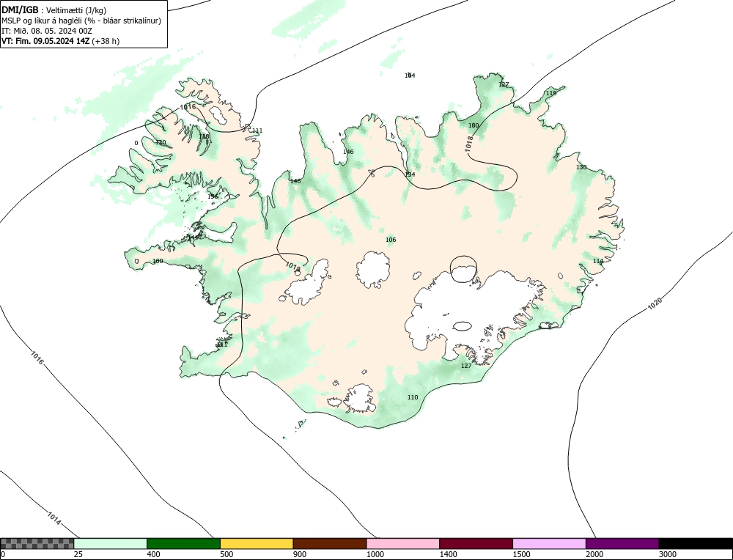This screenshot has width=733, height=560.
Task: Click the legend value "1500"
Action: click(522, 554)
